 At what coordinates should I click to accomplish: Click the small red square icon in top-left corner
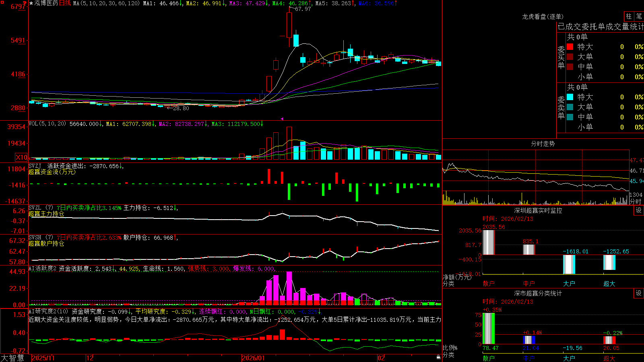(x=2, y=2)
